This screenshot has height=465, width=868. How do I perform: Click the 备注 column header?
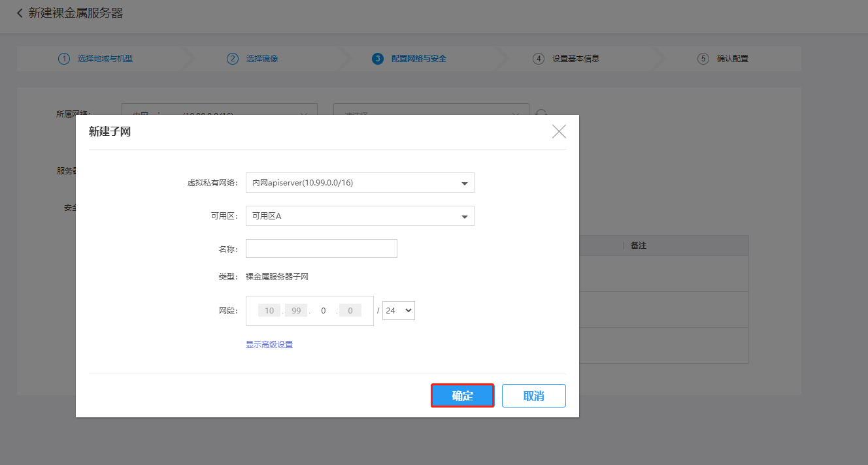(639, 246)
